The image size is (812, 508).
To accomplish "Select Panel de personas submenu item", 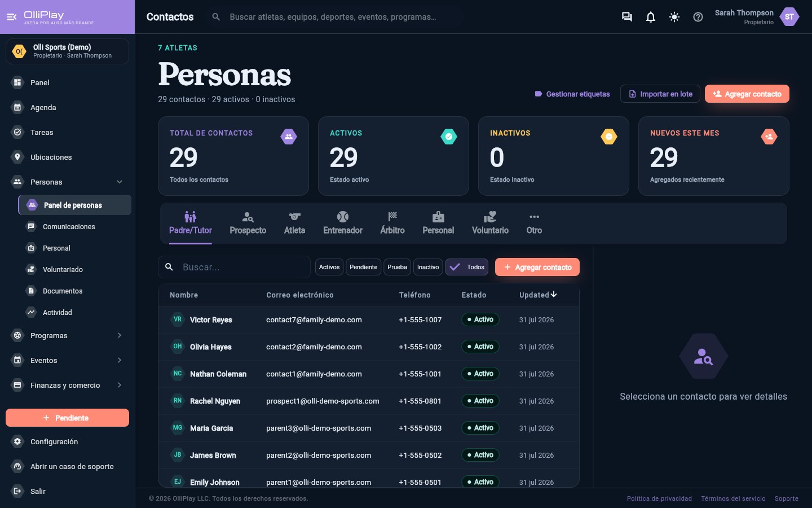I will tap(74, 205).
